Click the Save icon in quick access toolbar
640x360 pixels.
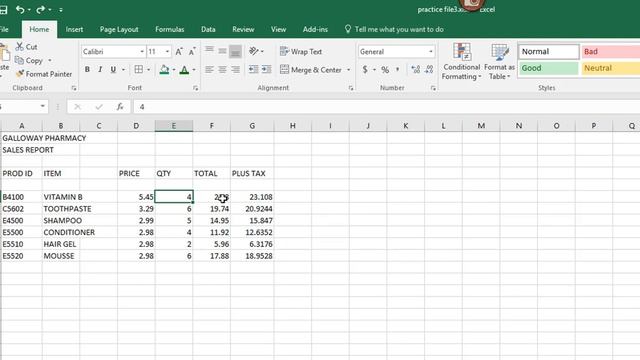click(3, 10)
